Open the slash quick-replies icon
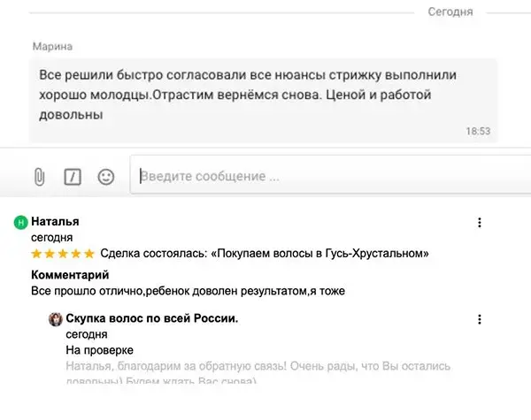This screenshot has width=531, height=420. click(x=73, y=177)
